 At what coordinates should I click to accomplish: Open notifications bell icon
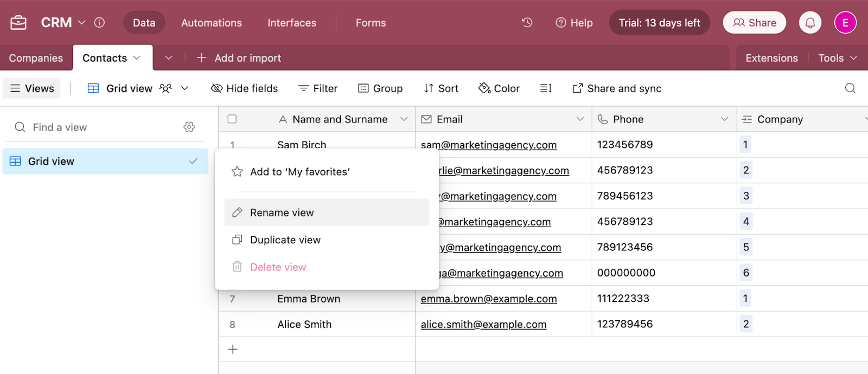coord(810,23)
